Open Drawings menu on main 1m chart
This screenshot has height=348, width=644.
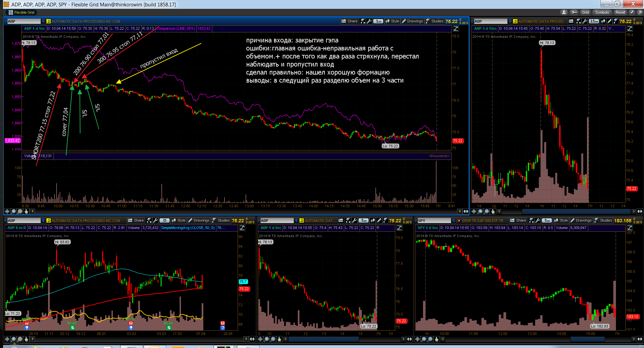click(x=413, y=21)
